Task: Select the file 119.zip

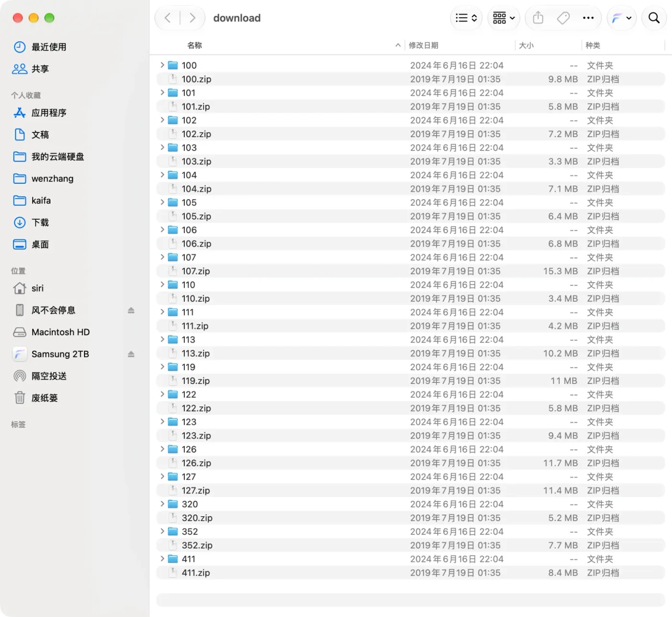Action: tap(411, 380)
